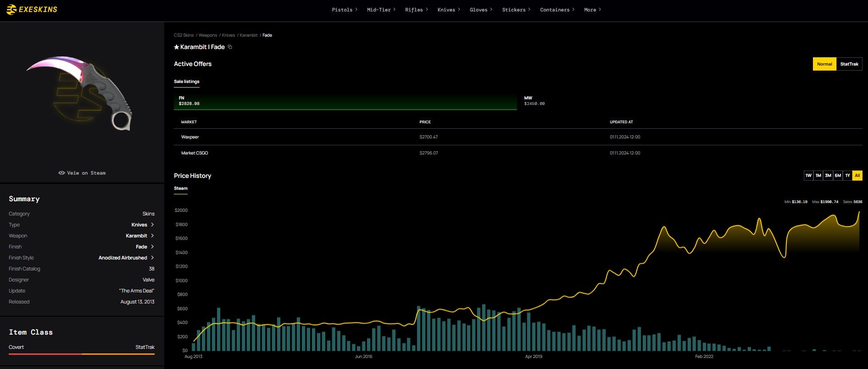The height and width of the screenshot is (369, 868).
Task: Select the Steam price history tab
Action: pyautogui.click(x=181, y=188)
